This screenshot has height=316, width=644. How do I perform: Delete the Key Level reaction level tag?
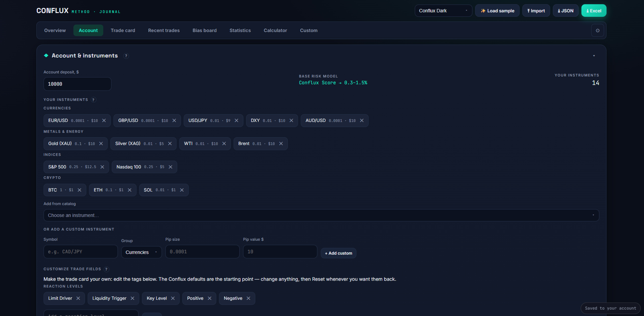173,298
